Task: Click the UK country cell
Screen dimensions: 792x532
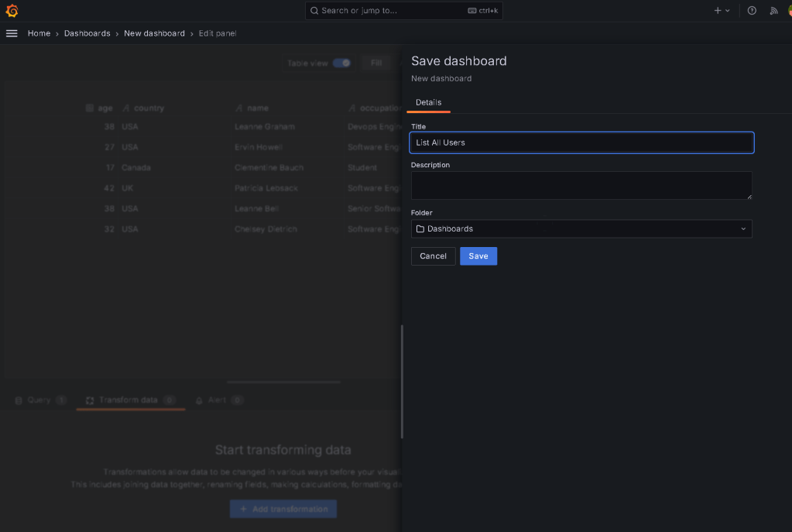Action: click(x=127, y=188)
